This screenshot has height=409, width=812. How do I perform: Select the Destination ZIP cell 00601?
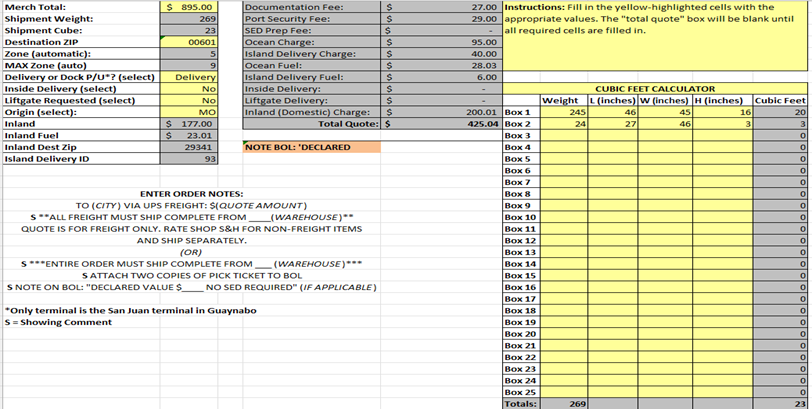coord(189,43)
